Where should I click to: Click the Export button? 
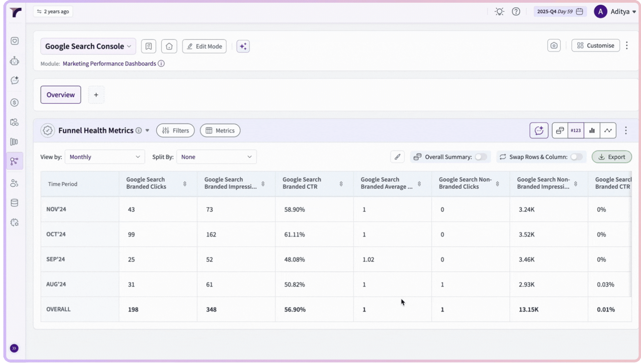[x=612, y=157]
